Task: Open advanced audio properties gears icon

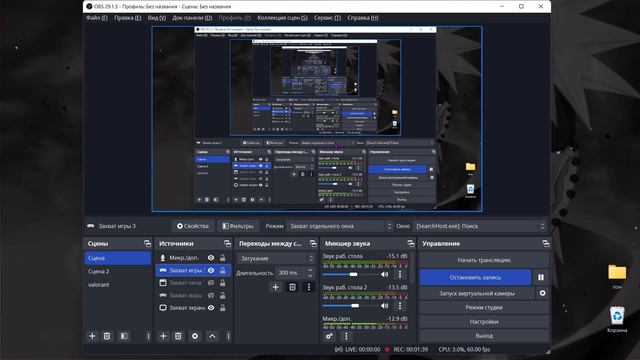Action: coord(329,336)
